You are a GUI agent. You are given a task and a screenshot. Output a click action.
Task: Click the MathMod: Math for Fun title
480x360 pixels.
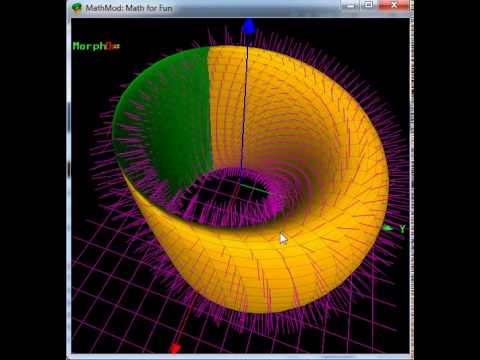pyautogui.click(x=129, y=8)
